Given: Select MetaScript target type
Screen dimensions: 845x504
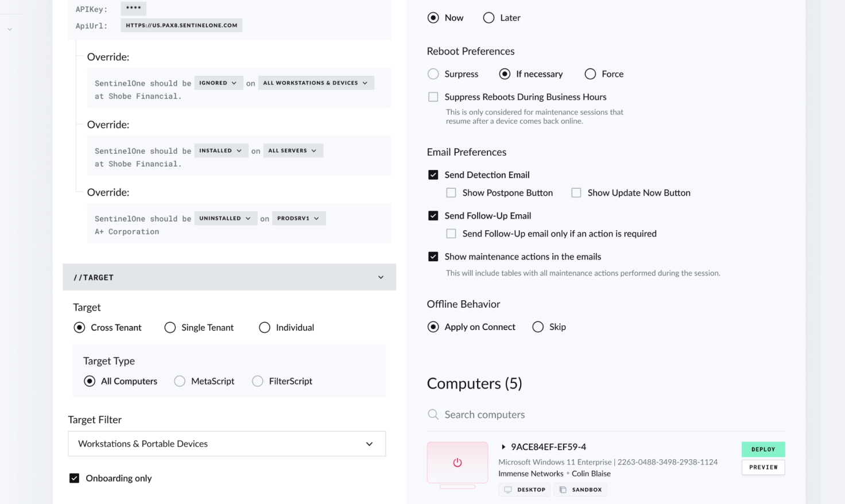Looking at the screenshot, I should 180,381.
